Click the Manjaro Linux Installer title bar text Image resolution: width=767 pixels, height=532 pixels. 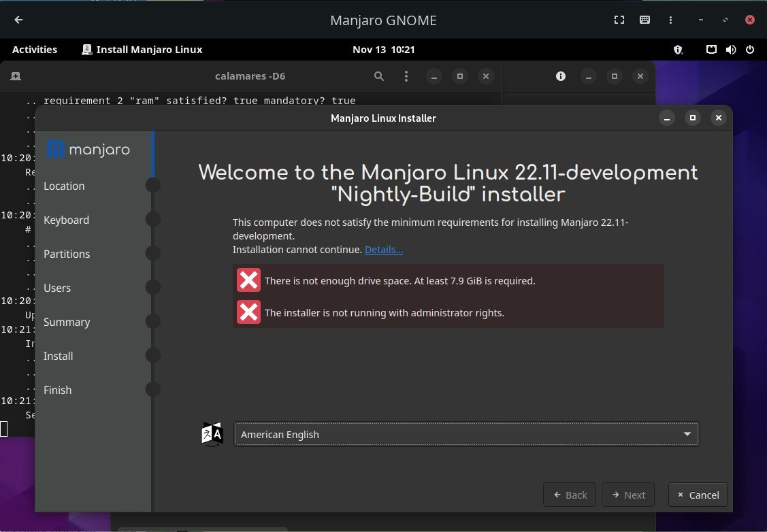click(384, 118)
